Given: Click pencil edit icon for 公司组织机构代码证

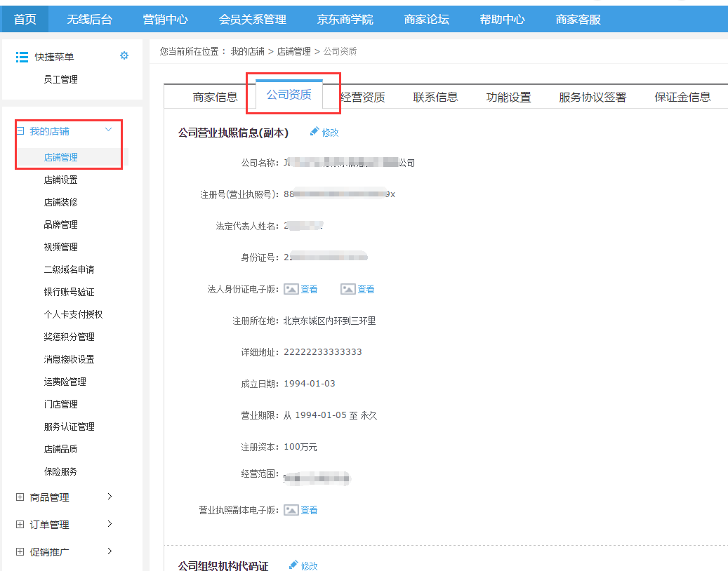Looking at the screenshot, I should [293, 565].
